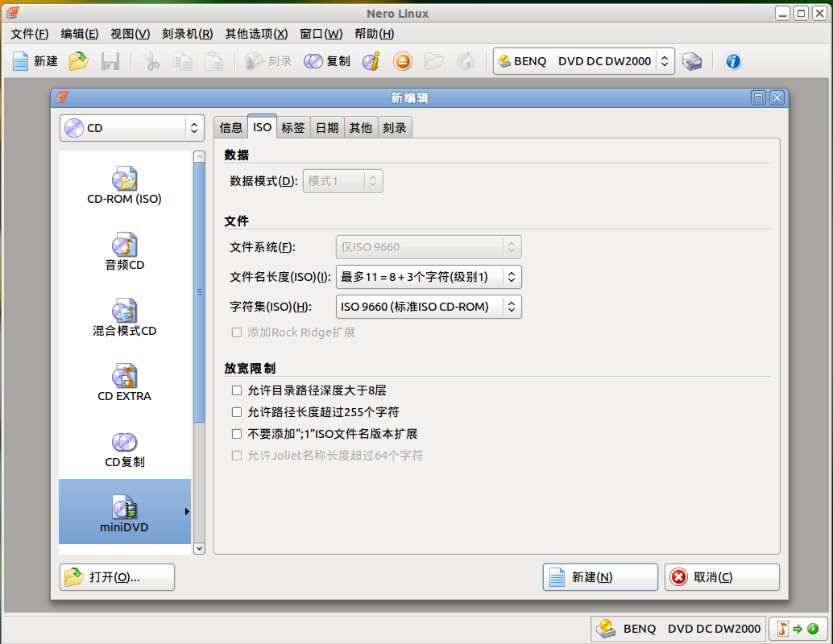Click the orange eject disc icon
Image resolution: width=833 pixels, height=644 pixels.
[x=403, y=62]
